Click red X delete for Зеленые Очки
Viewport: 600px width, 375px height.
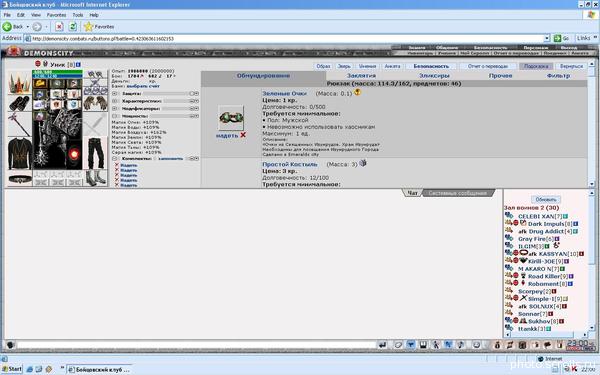pyautogui.click(x=243, y=135)
